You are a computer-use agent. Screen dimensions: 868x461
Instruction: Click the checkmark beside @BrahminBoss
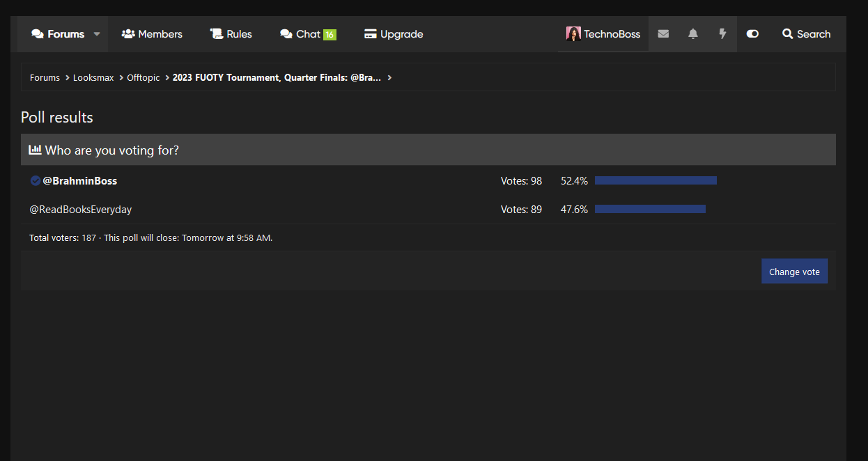tap(36, 181)
